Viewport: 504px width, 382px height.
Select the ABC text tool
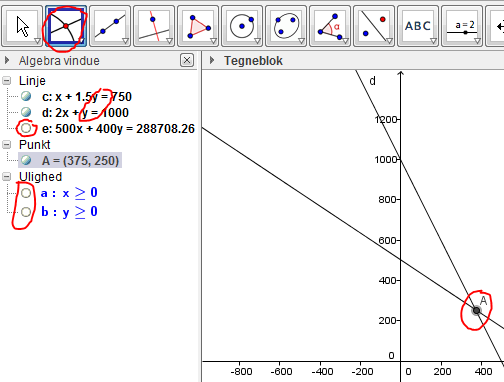point(418,26)
